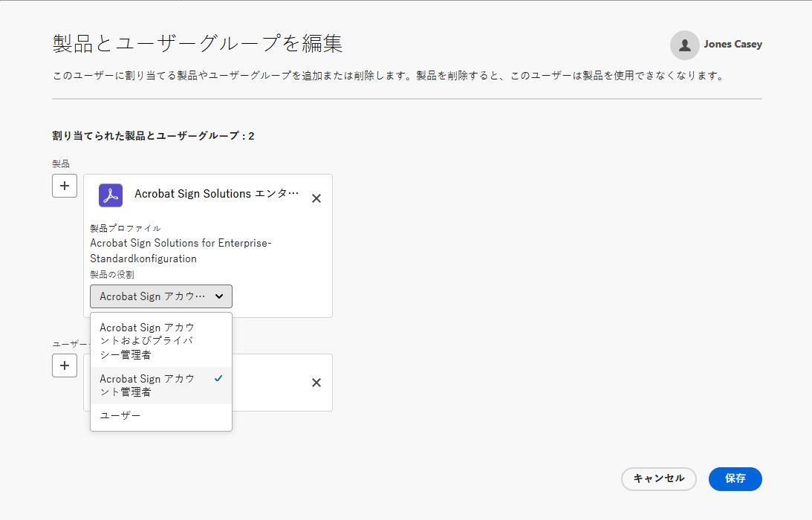Viewport: 812px width, 520px height.
Task: Click the Acrobat Sign purple product icon
Action: [111, 195]
